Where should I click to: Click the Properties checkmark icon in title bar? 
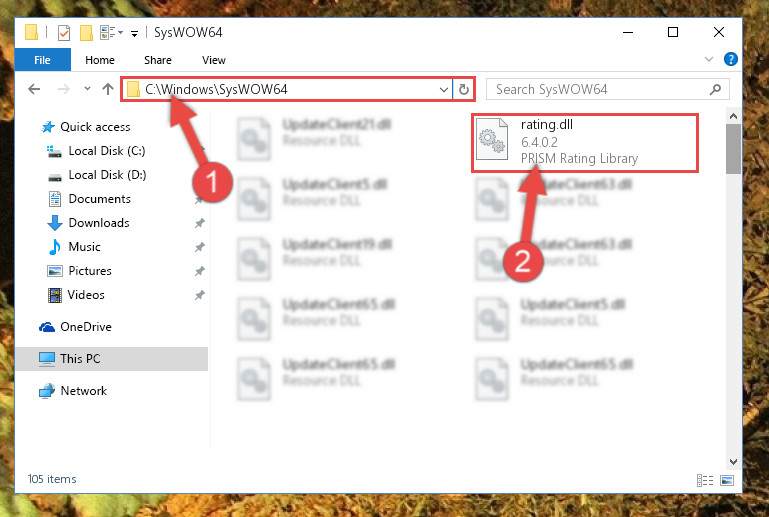(64, 33)
